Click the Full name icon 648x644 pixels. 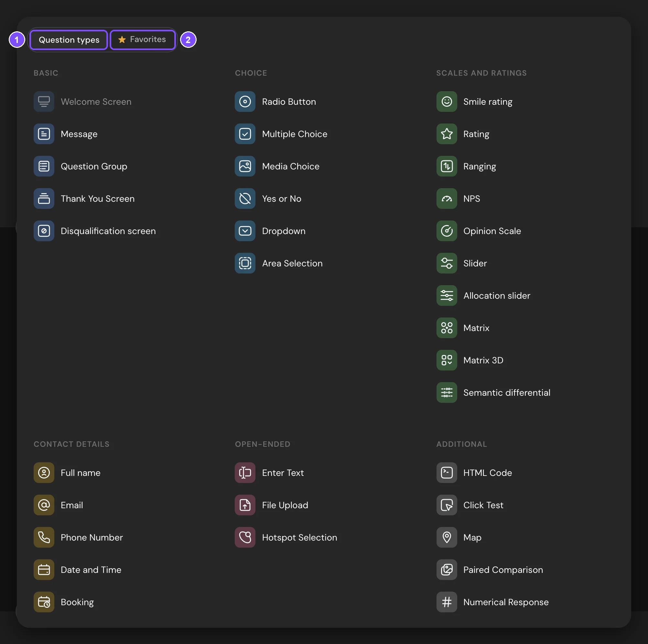44,473
